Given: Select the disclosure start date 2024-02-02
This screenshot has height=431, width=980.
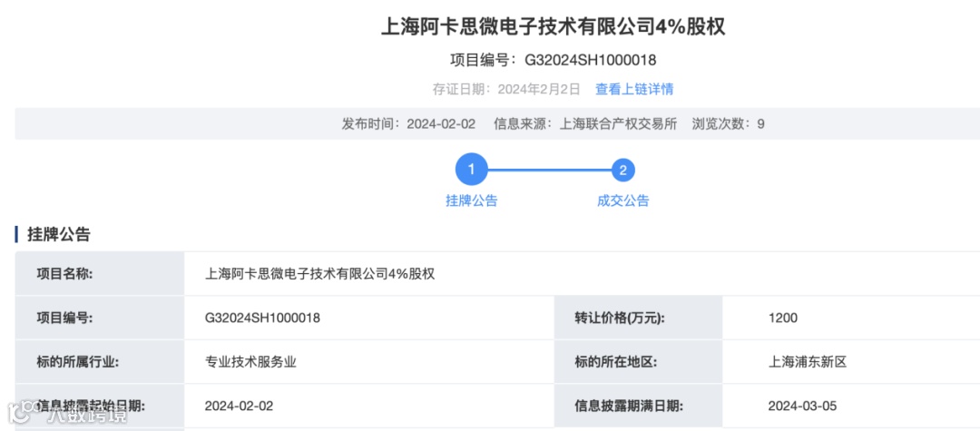Looking at the screenshot, I should click(x=240, y=406).
